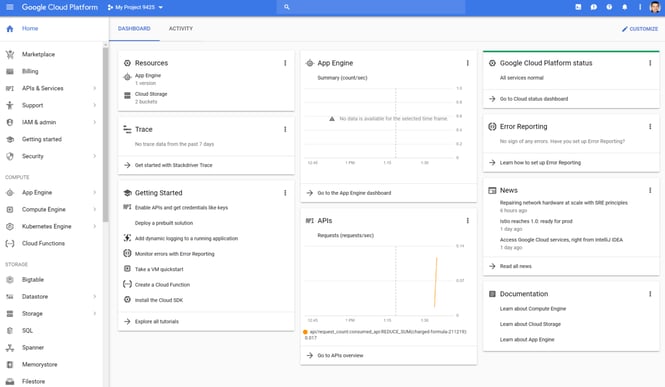Click Explore all tutorials link
This screenshot has width=665, height=387.
point(156,321)
